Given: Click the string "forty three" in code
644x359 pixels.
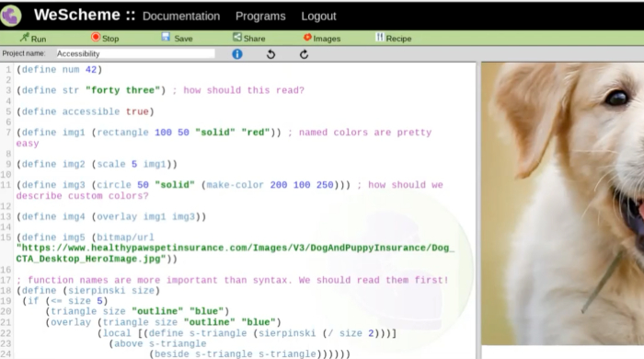Looking at the screenshot, I should point(122,90).
